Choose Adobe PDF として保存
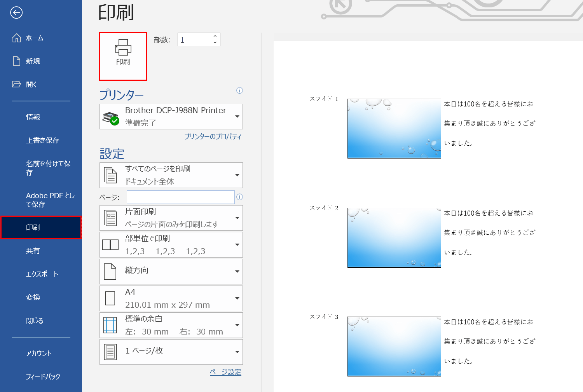Screen dimensions: 583x392 pyautogui.click(x=41, y=200)
